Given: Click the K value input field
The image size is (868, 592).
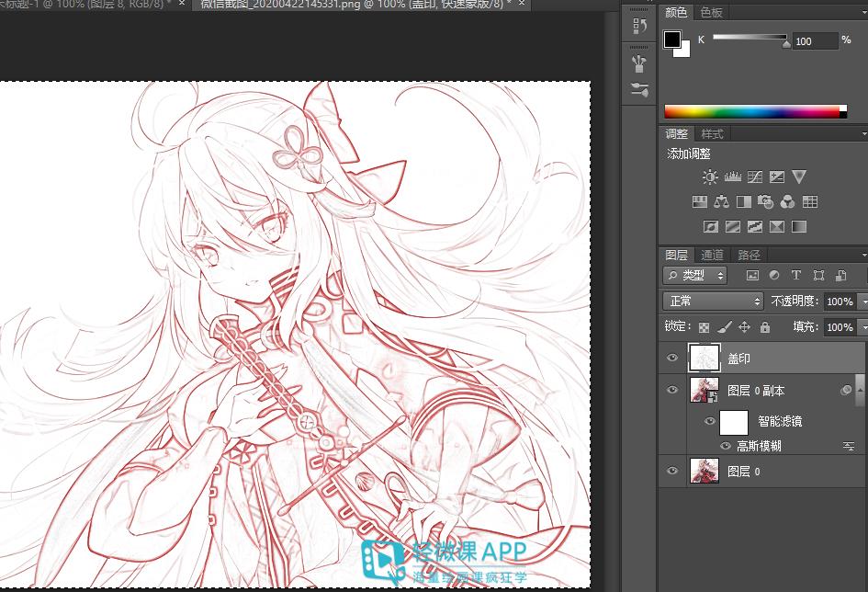Looking at the screenshot, I should [x=815, y=41].
